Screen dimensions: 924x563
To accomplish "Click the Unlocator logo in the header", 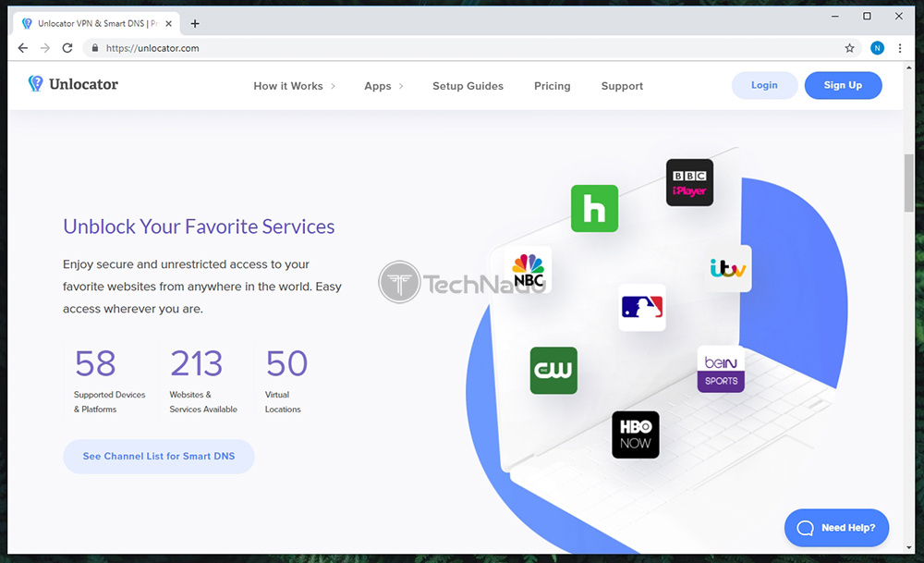I will [73, 84].
